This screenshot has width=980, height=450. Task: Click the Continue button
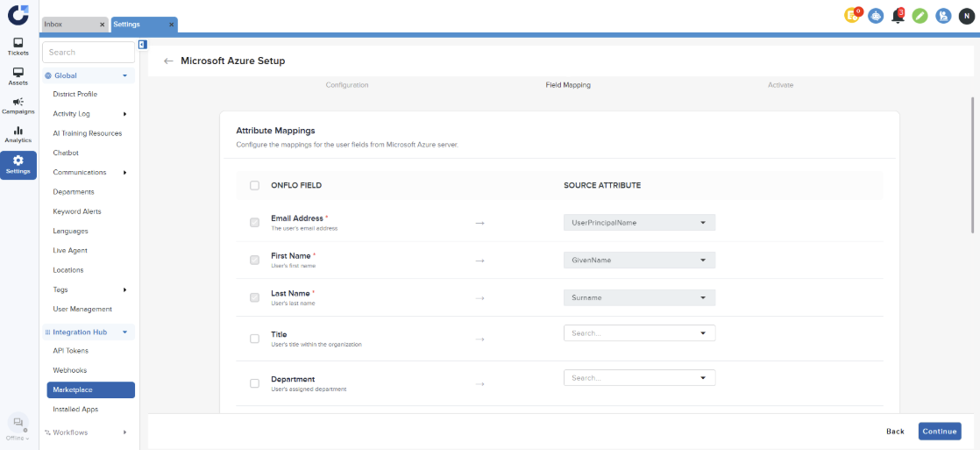[x=939, y=432]
